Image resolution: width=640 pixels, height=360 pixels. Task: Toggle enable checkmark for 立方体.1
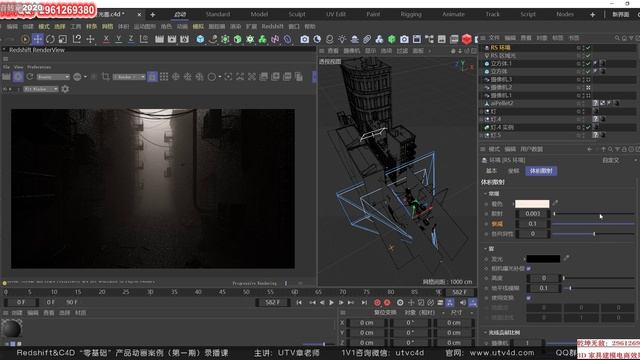pyautogui.click(x=588, y=64)
